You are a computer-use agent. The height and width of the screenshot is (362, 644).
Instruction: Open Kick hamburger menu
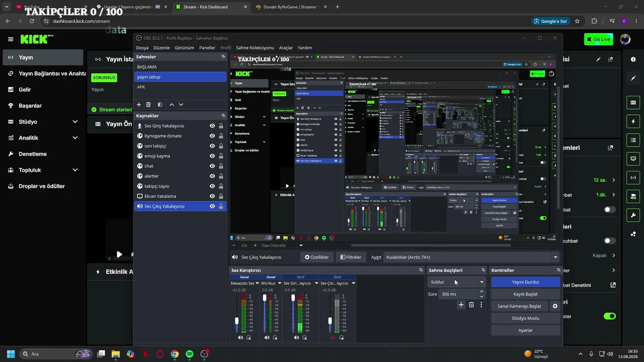[x=11, y=39]
